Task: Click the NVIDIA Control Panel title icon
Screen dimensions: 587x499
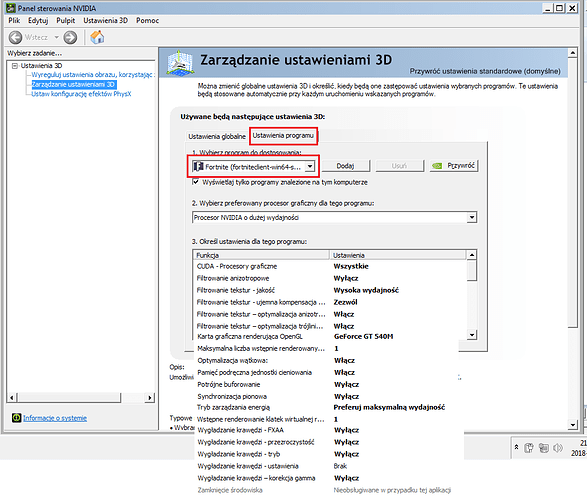Action: pos(11,8)
